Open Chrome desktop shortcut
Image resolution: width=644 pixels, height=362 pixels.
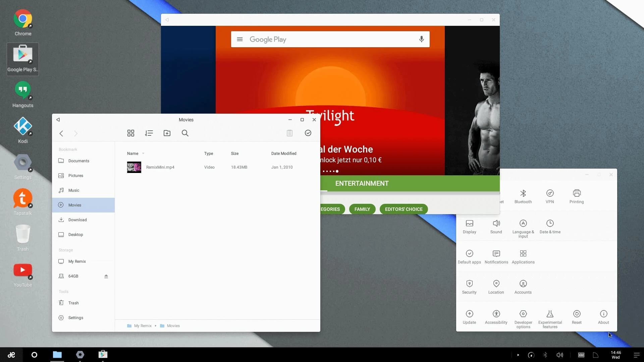coord(23,22)
